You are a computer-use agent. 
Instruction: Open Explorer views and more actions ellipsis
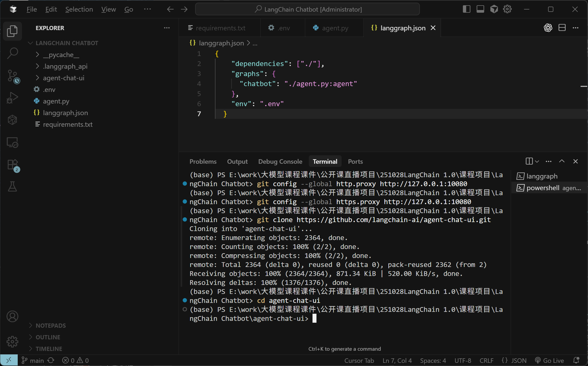(167, 28)
